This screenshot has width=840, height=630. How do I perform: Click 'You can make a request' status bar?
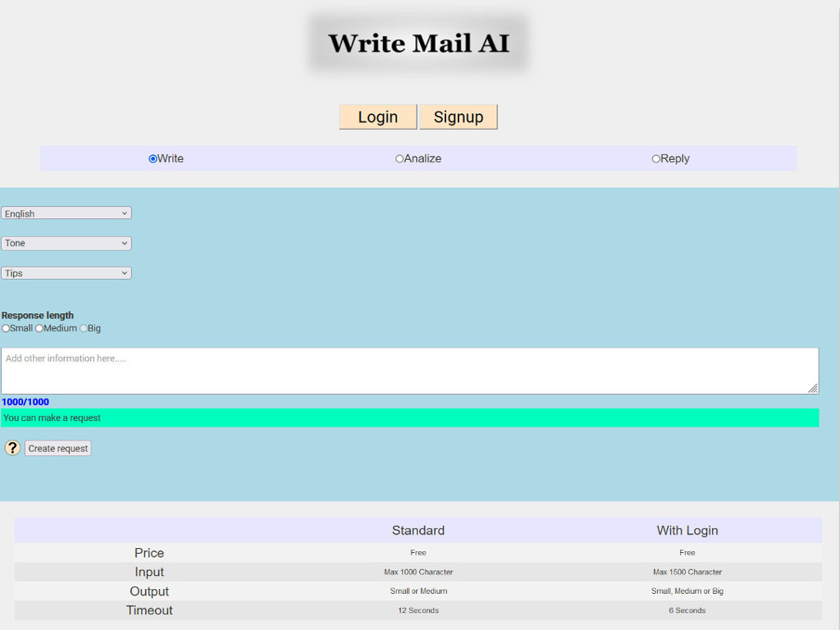click(x=410, y=418)
